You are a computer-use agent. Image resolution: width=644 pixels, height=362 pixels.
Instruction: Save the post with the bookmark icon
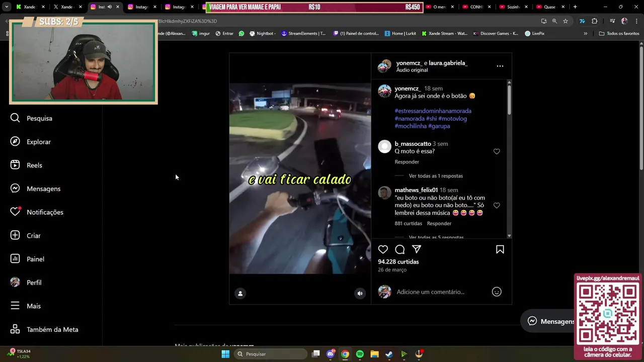[x=500, y=249]
